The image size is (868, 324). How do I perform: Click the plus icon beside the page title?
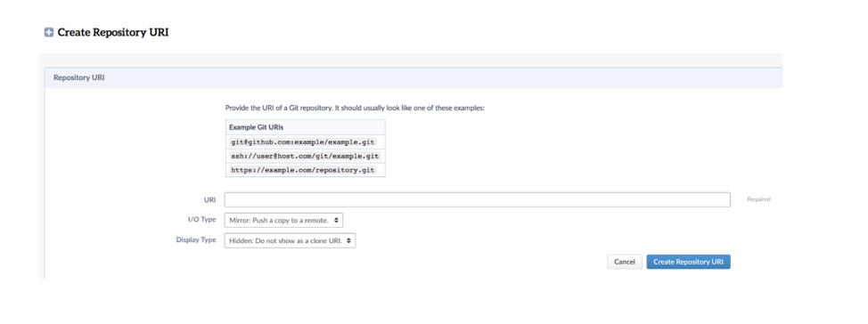(49, 33)
